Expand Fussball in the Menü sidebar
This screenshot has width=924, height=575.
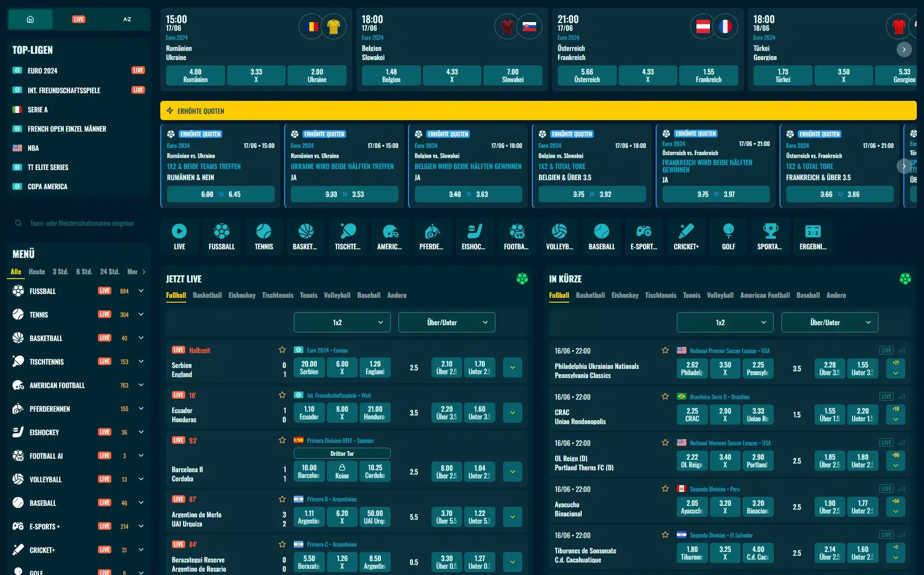141,291
